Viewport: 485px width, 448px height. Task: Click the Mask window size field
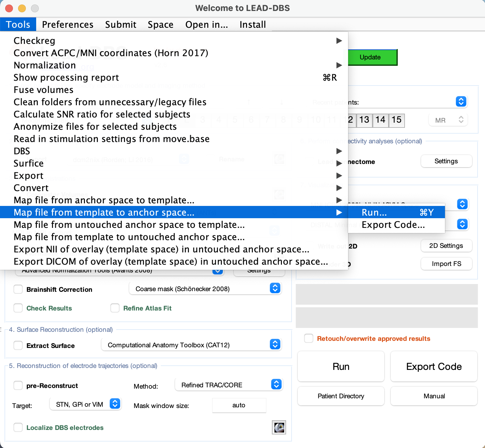(x=239, y=405)
